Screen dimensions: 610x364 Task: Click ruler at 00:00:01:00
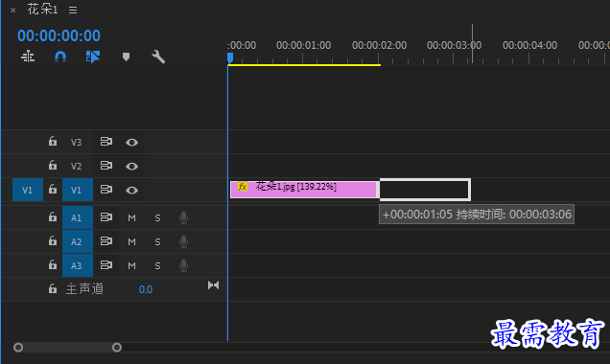(x=303, y=45)
